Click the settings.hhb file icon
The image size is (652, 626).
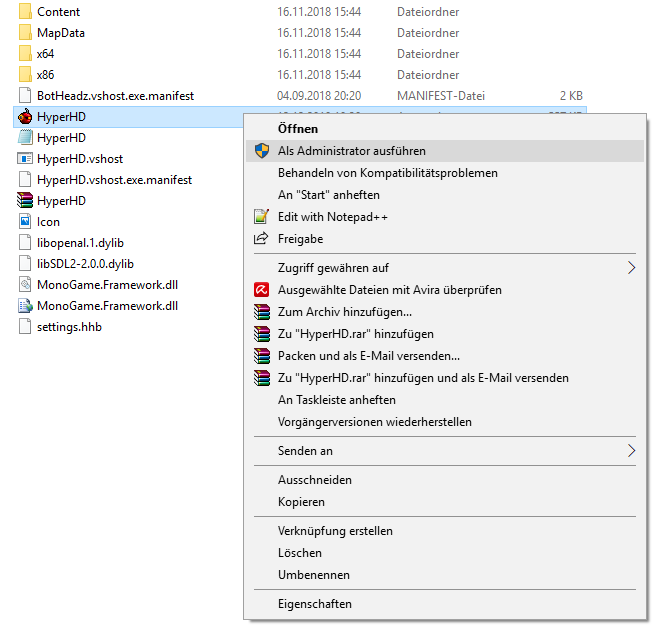click(25, 327)
